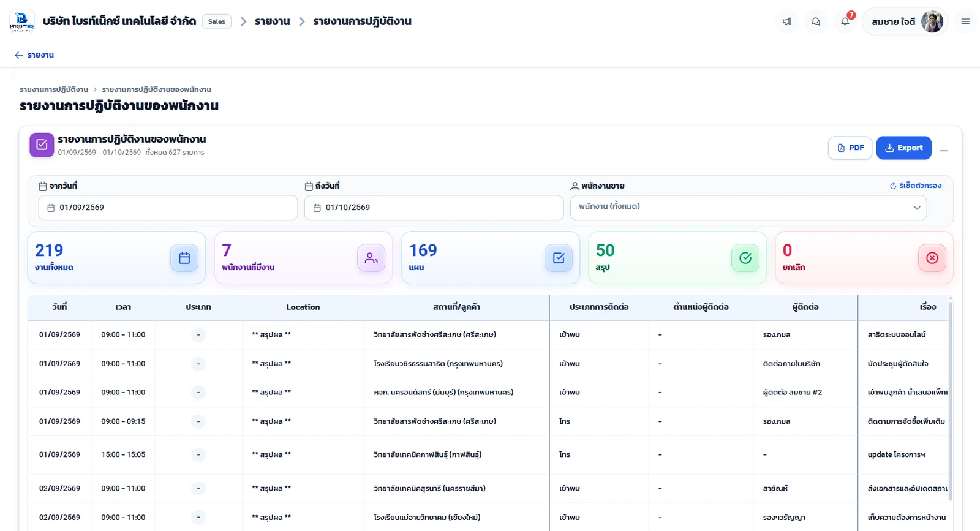Open the megaphone announcements icon
This screenshot has width=980, height=531.
pyautogui.click(x=787, y=21)
